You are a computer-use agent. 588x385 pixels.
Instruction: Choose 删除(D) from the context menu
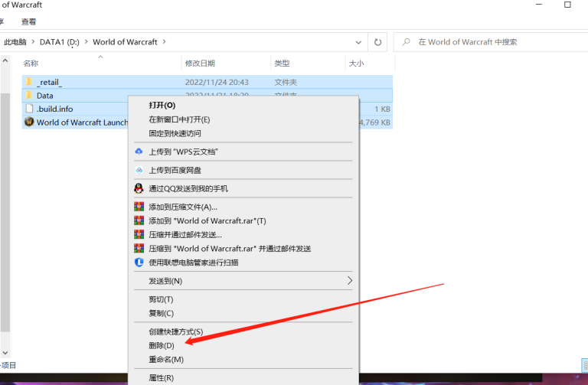(162, 346)
